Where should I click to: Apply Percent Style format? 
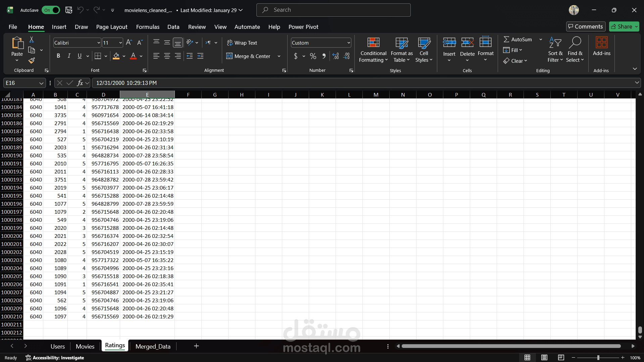point(313,56)
